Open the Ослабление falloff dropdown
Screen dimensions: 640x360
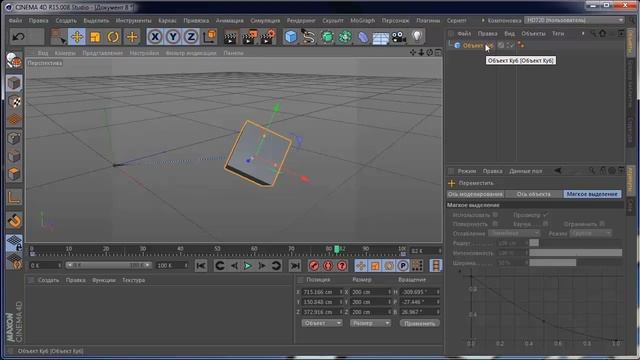[514, 233]
